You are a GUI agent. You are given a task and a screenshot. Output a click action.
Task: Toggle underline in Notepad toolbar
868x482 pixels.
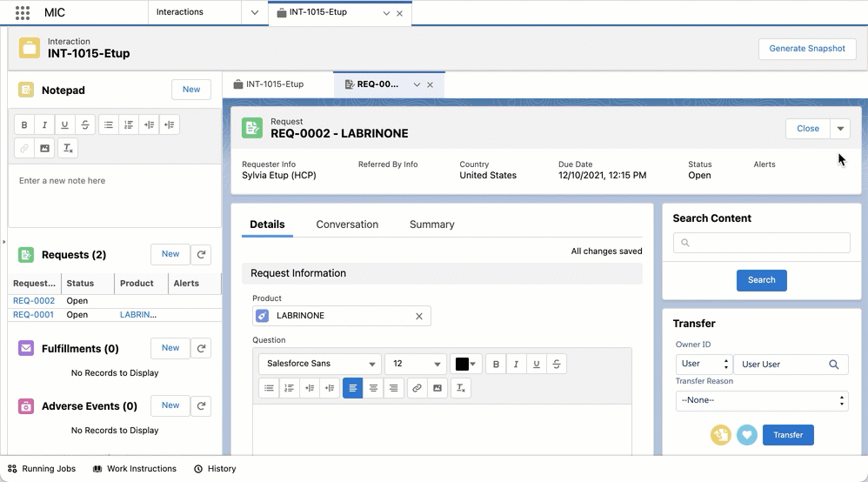[x=64, y=125]
